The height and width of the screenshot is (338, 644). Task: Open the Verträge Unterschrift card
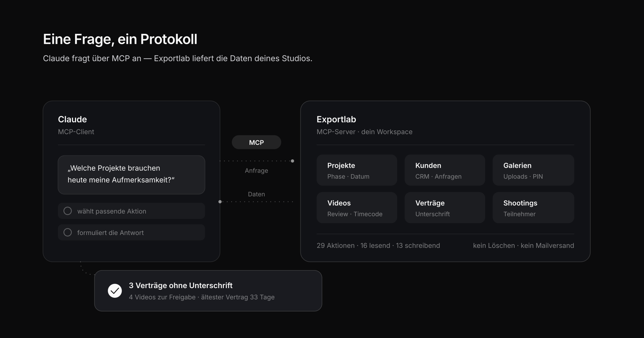pos(445,208)
